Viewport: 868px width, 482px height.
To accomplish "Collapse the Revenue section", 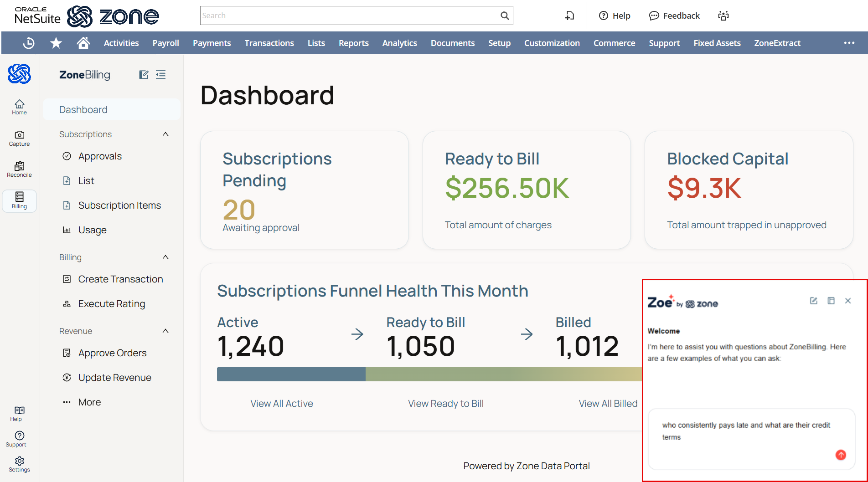I will pyautogui.click(x=165, y=331).
